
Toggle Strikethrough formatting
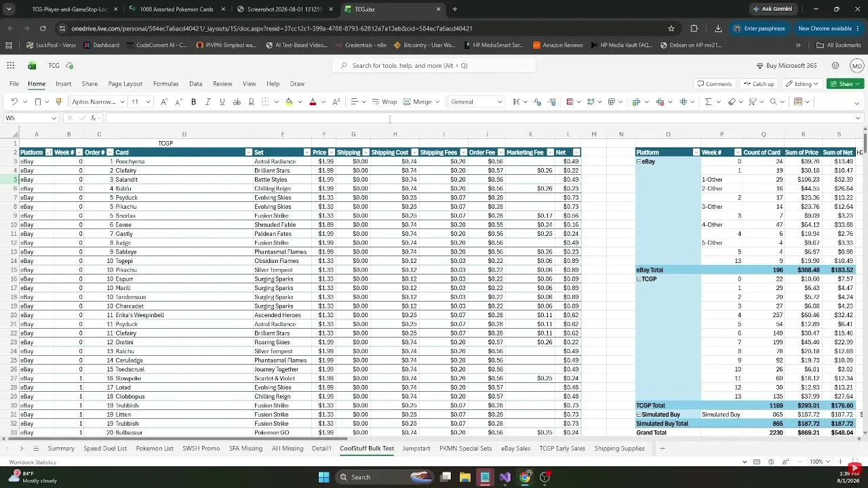click(x=237, y=102)
